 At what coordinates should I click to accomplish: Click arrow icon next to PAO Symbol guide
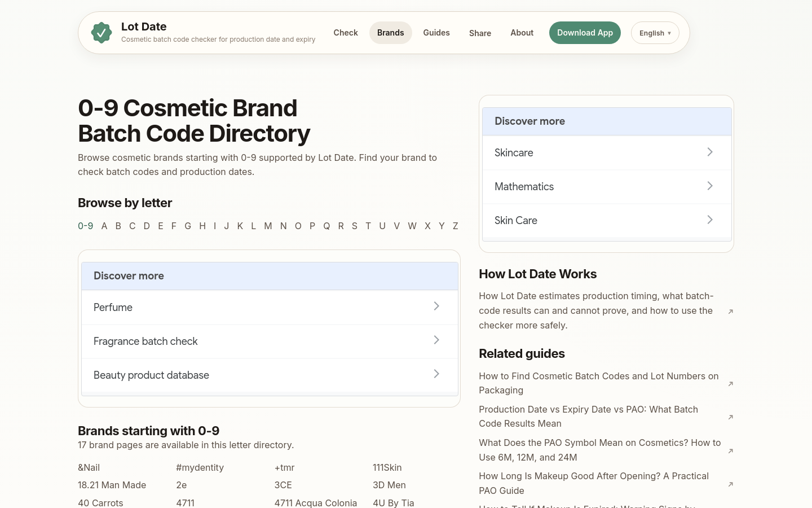730,450
